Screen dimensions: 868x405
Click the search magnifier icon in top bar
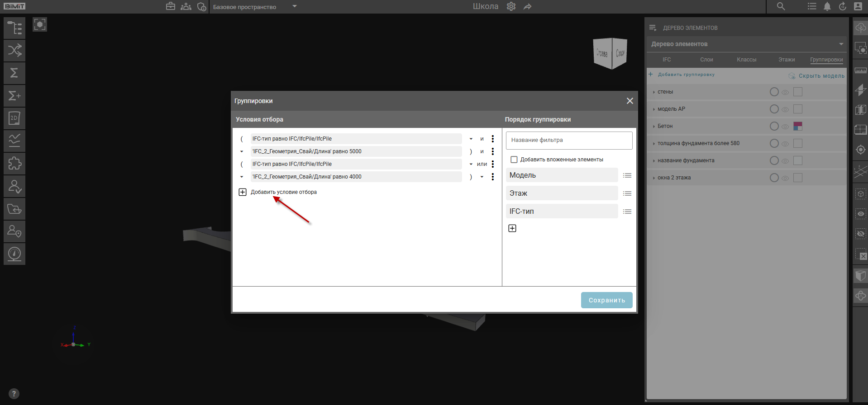click(781, 6)
